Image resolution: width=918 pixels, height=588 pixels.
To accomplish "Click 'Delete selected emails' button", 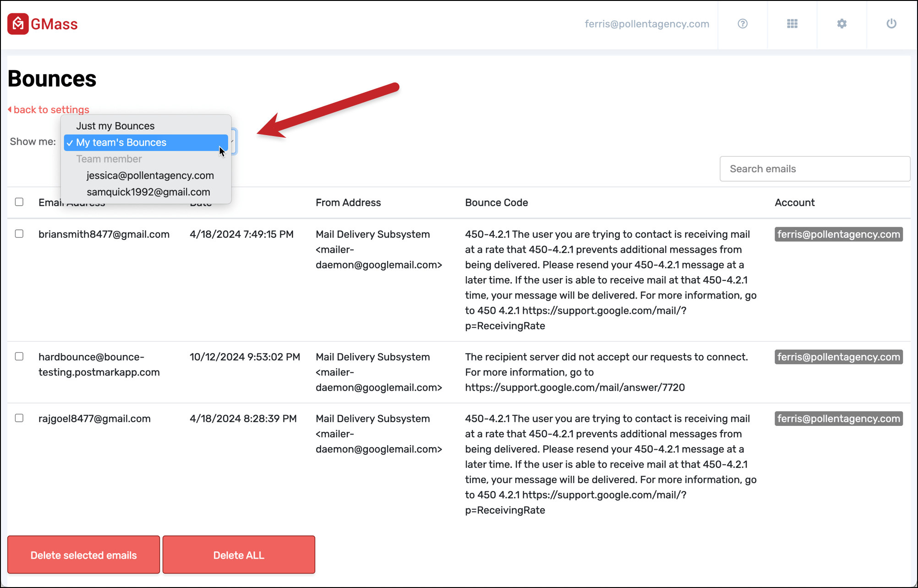I will click(83, 555).
